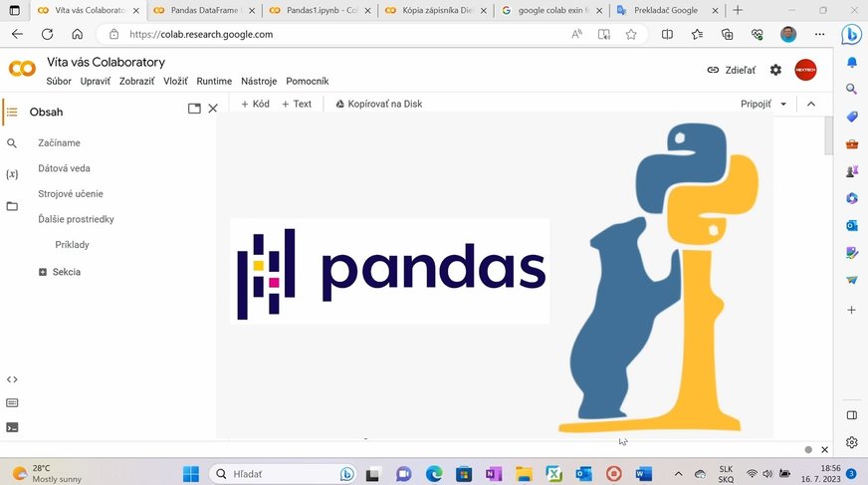The height and width of the screenshot is (485, 868).
Task: Toggle the Obsah table of contents panel
Action: click(12, 113)
